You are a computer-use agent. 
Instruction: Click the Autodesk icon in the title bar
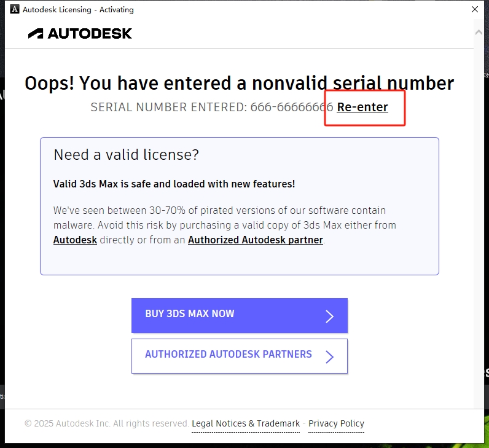click(x=15, y=9)
